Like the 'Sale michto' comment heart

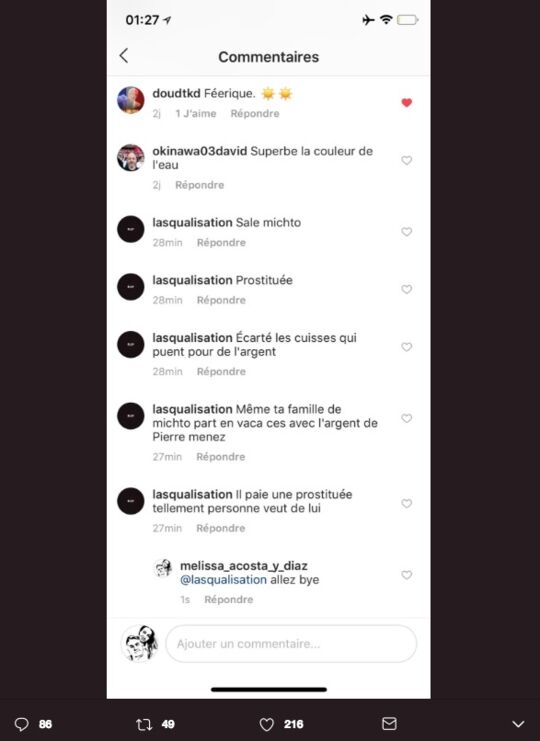406,232
